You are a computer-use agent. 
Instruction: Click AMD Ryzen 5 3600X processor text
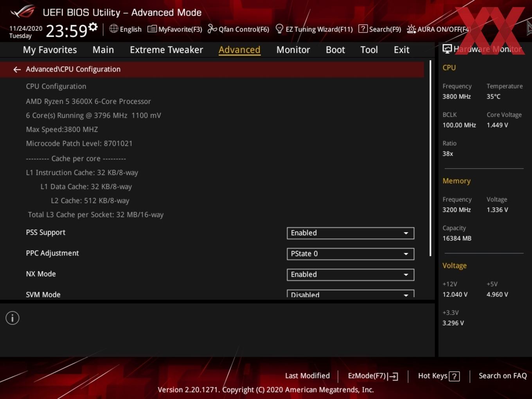(88, 101)
